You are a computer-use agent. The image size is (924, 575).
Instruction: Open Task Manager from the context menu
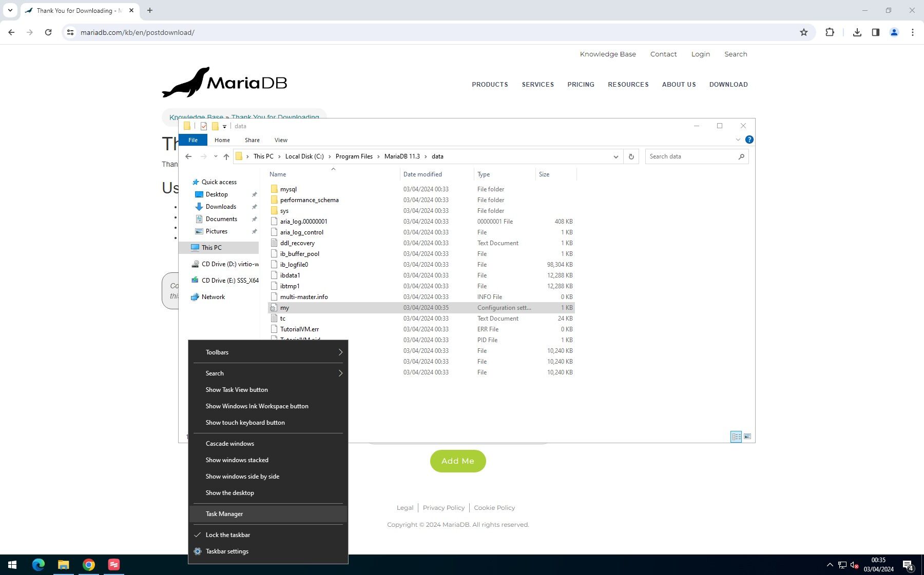click(x=268, y=514)
